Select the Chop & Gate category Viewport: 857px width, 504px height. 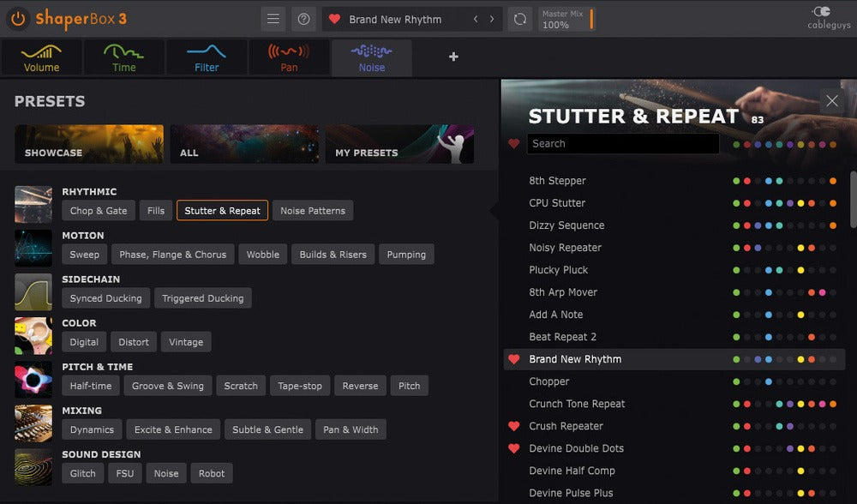(x=98, y=211)
